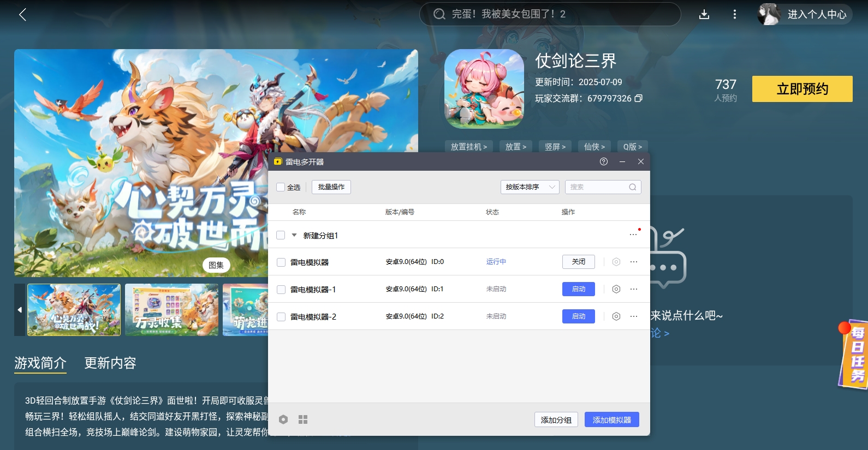Copy player group number 679797326
868x450 pixels.
tap(639, 98)
